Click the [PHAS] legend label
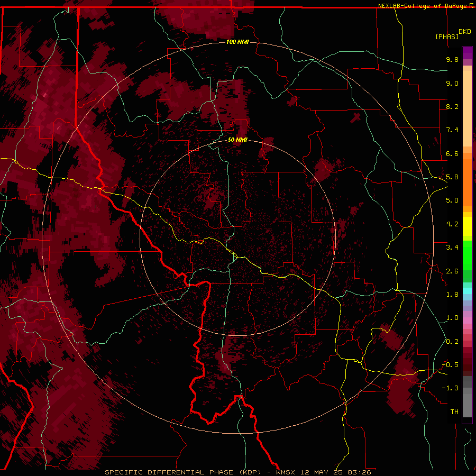The width and height of the screenshot is (476, 476). click(x=447, y=36)
